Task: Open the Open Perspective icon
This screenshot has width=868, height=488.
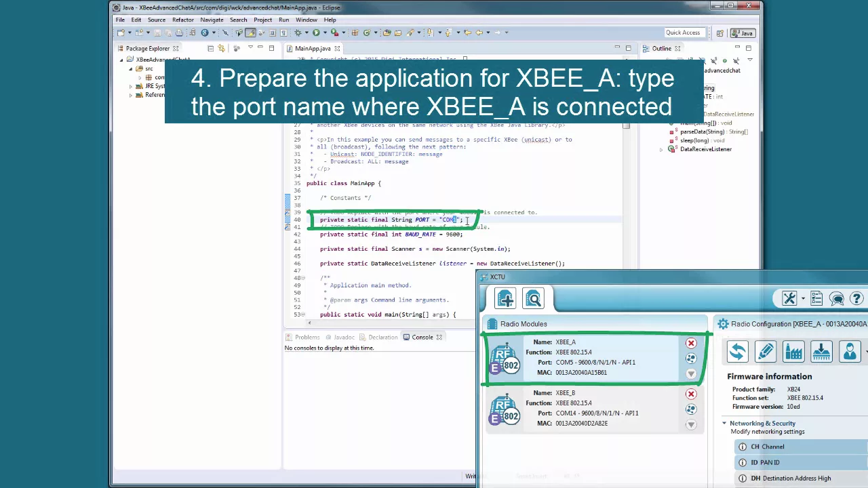Action: pyautogui.click(x=719, y=33)
